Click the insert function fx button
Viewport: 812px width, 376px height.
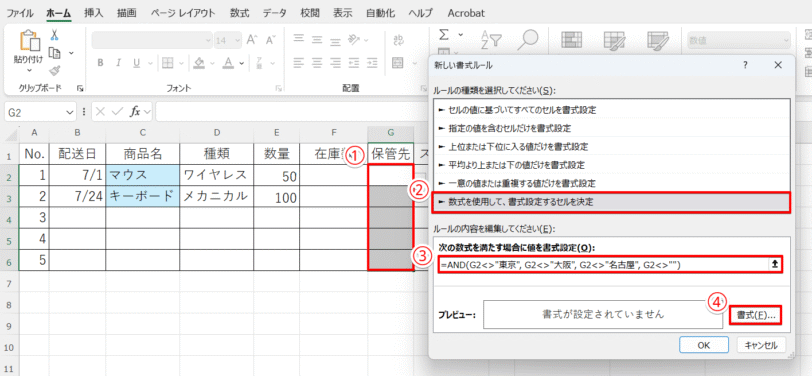click(136, 112)
